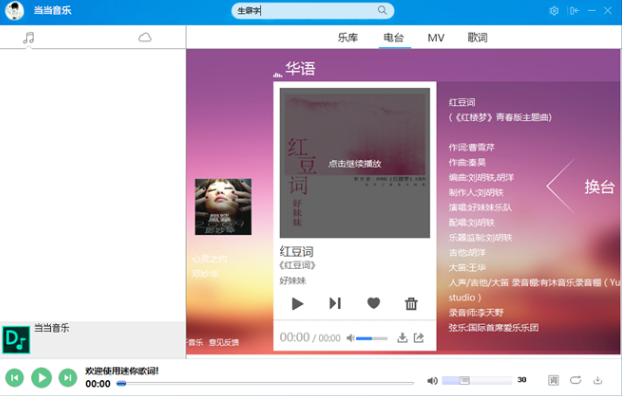
Task: Favorite the song with heart icon
Action: (x=373, y=303)
